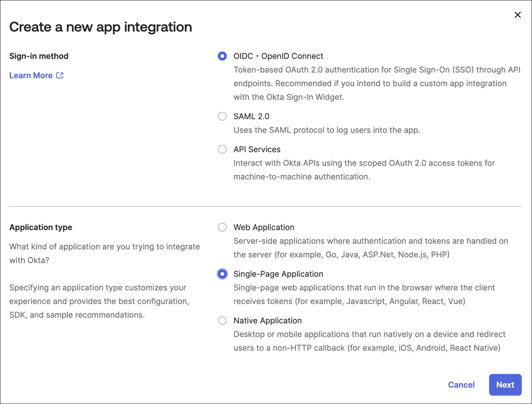The image size is (532, 404).
Task: Select the OIDC - OpenID Connect radio button
Action: pyautogui.click(x=222, y=56)
